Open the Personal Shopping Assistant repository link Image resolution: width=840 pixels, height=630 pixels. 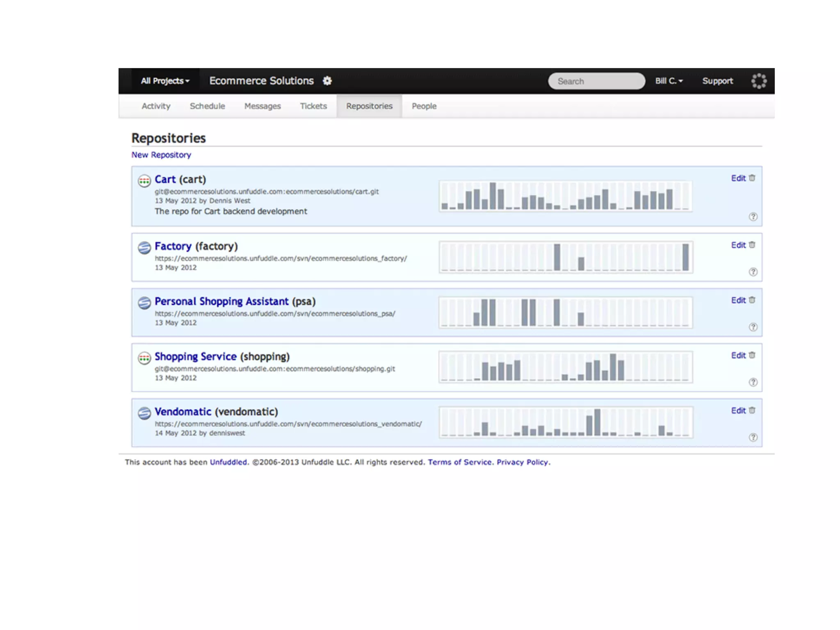pyautogui.click(x=221, y=301)
